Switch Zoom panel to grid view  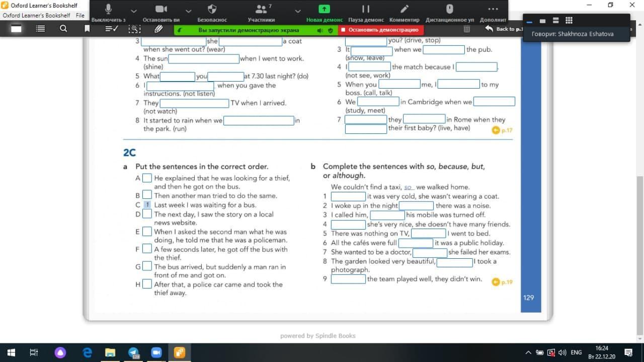[x=569, y=21]
